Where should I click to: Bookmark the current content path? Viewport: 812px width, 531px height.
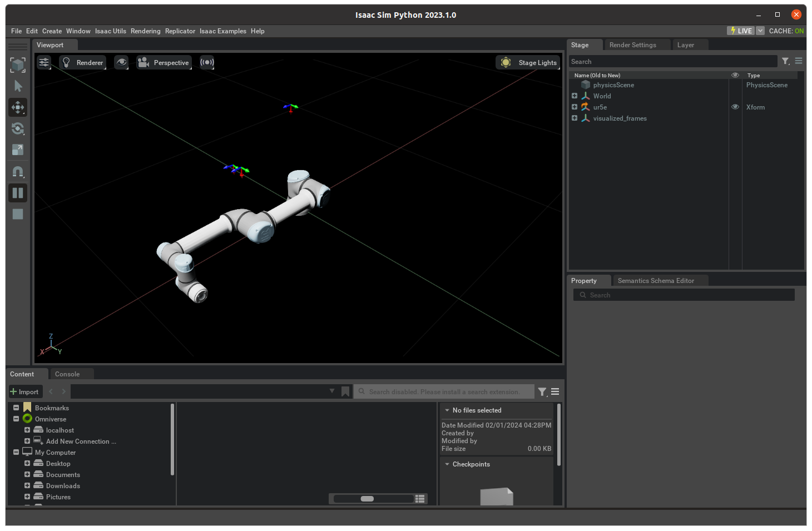coord(345,392)
